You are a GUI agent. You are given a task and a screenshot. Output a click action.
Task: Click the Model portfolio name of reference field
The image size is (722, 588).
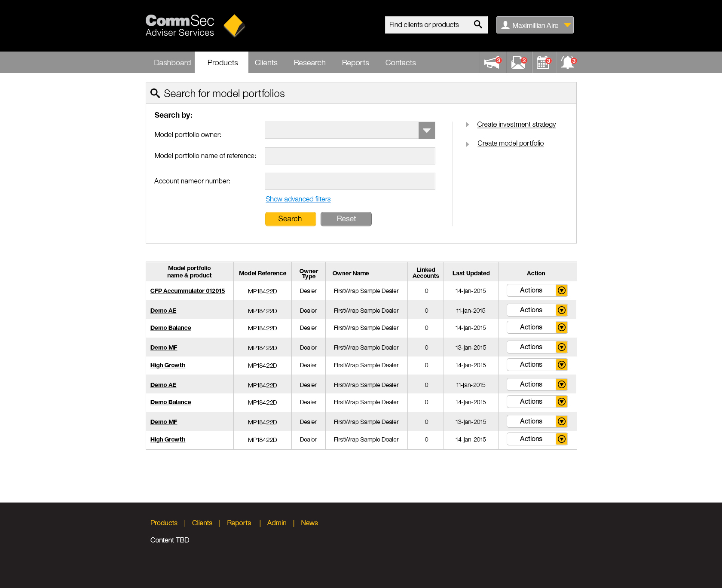350,156
